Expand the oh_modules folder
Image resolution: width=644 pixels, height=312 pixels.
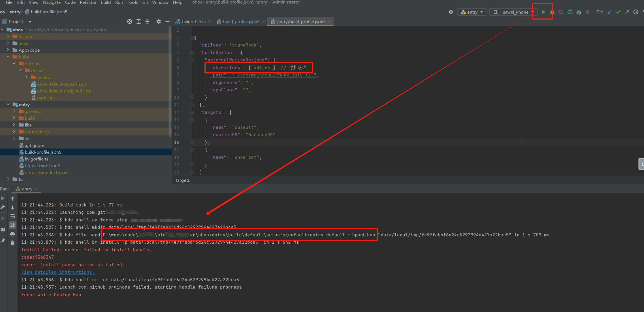[x=14, y=132]
